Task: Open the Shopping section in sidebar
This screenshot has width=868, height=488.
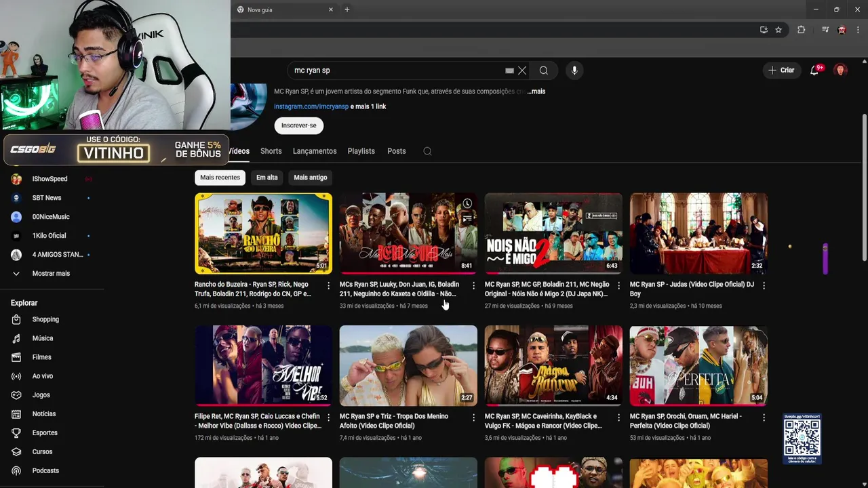Action: pos(45,319)
